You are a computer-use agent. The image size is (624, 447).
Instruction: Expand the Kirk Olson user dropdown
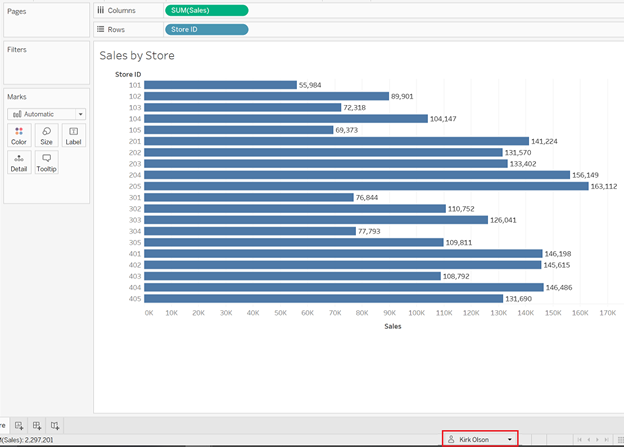click(480, 439)
